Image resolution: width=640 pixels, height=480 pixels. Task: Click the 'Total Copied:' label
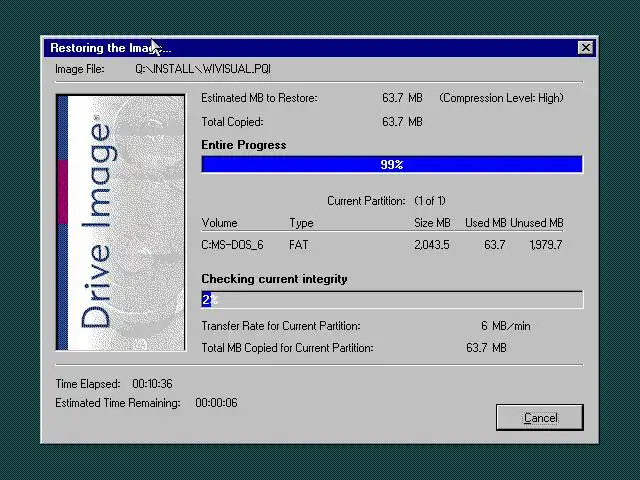[232, 122]
